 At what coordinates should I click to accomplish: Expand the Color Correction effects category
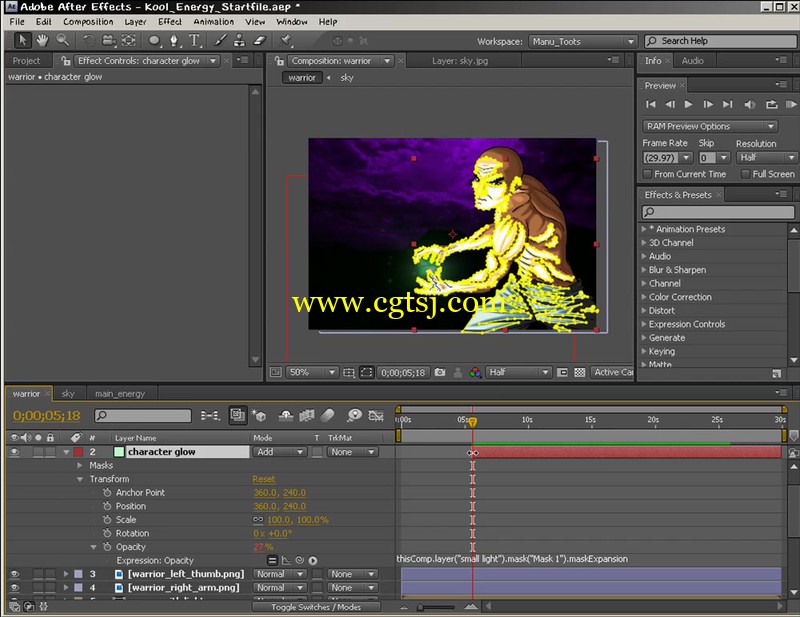(x=644, y=297)
